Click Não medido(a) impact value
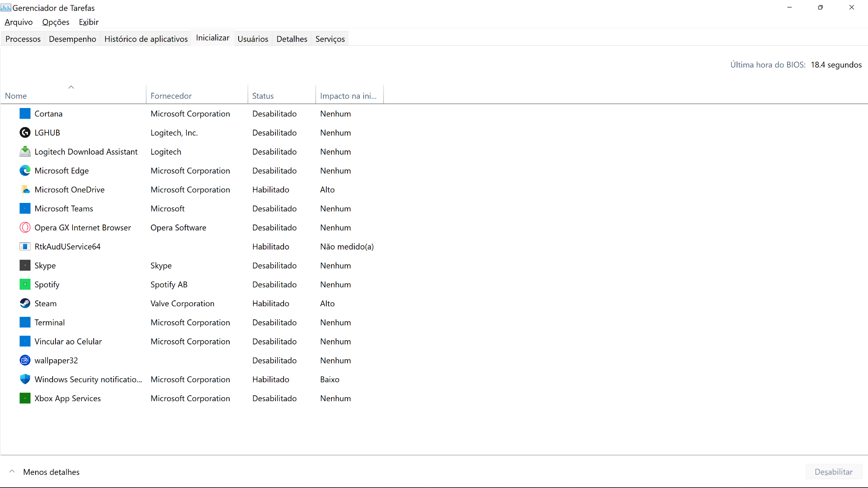The image size is (868, 488). [347, 247]
